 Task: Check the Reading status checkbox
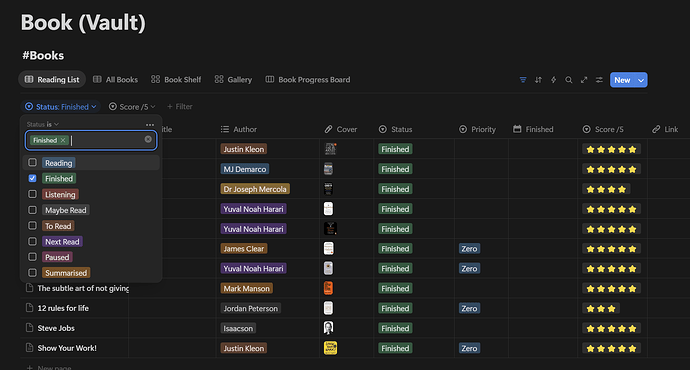click(33, 162)
